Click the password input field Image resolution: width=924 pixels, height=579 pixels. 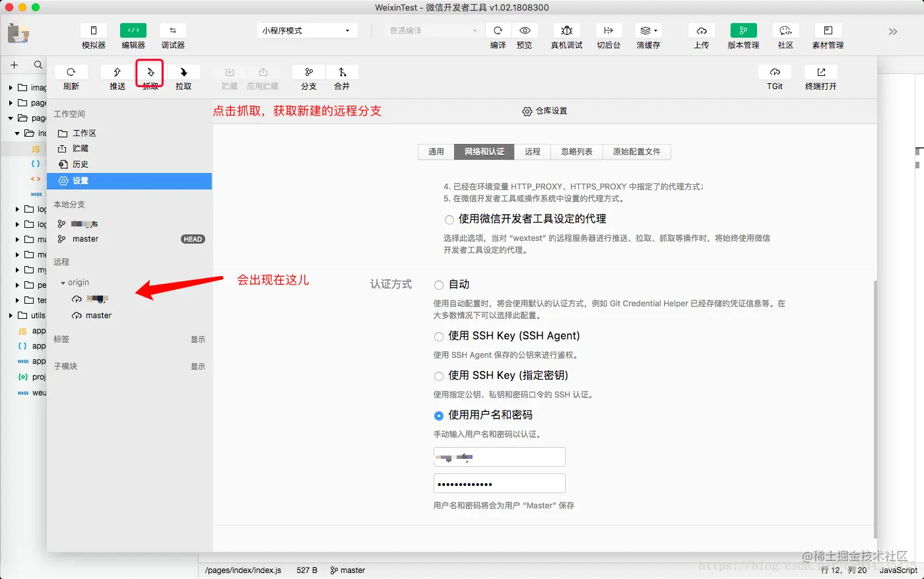point(500,483)
